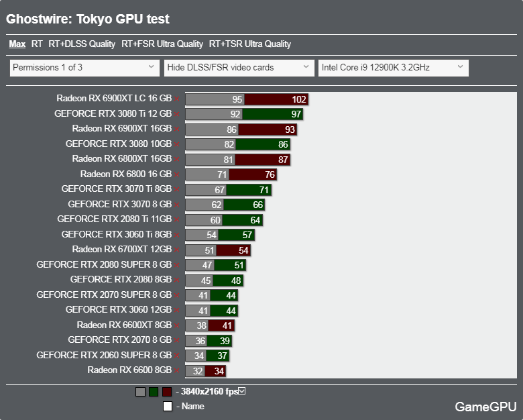This screenshot has width=523, height=420.
Task: Remove Radeon RX 6900XT LC 16 GB row
Action: click(177, 99)
